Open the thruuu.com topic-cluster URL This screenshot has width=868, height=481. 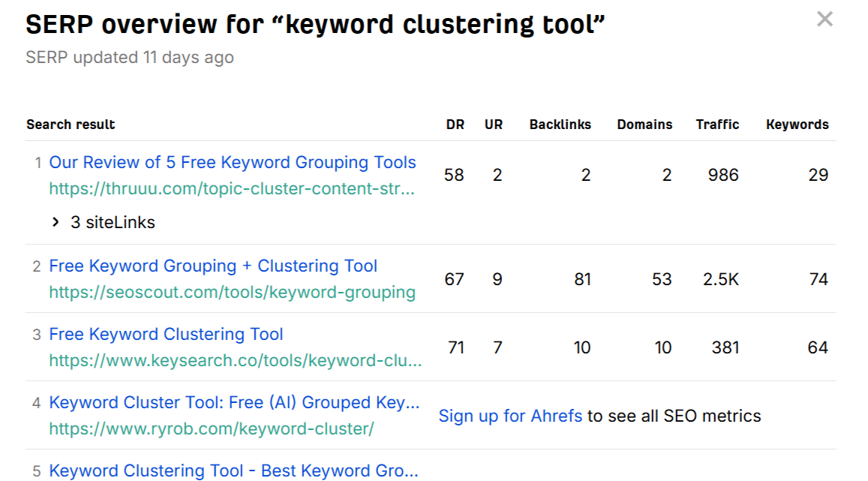click(232, 188)
